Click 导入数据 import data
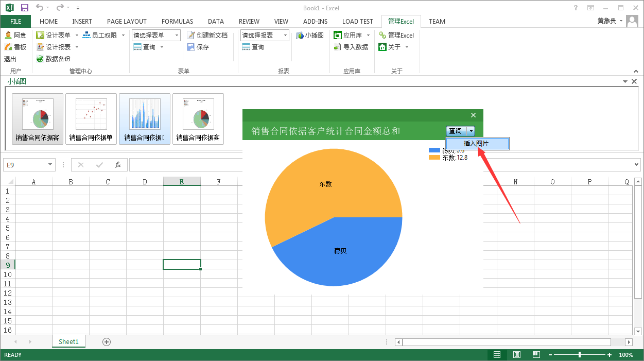Screen dimensions: 644x361 click(x=351, y=47)
